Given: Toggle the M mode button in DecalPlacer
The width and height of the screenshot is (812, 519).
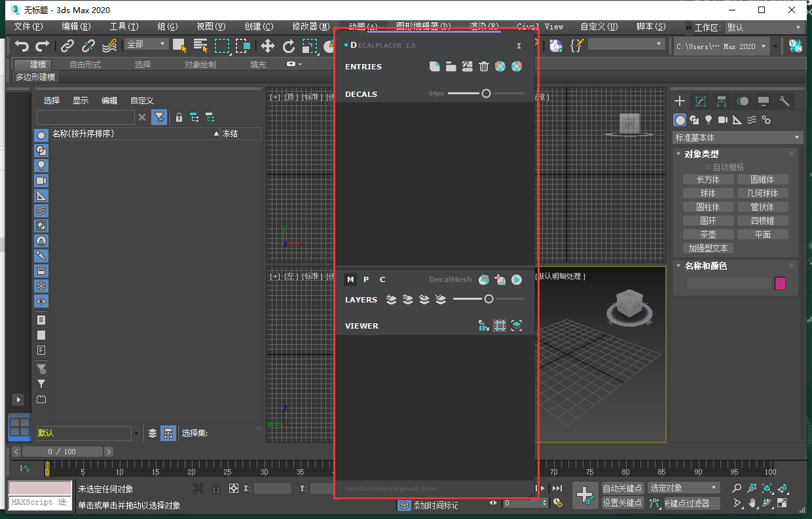Looking at the screenshot, I should (350, 279).
